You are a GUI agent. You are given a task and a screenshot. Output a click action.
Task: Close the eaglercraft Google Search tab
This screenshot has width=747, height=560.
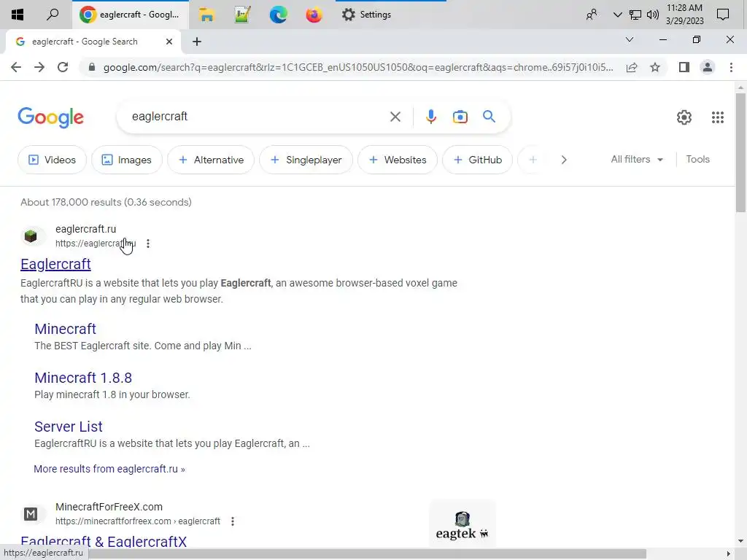169,42
